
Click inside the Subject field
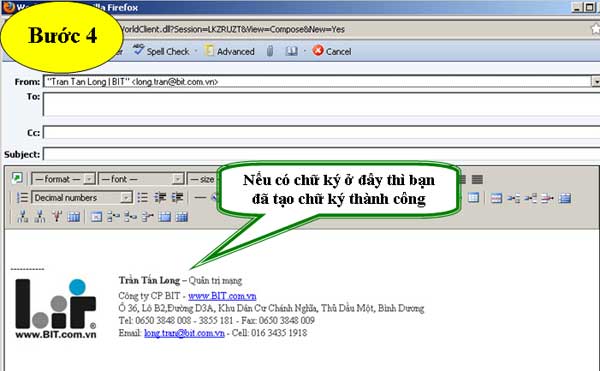321,154
